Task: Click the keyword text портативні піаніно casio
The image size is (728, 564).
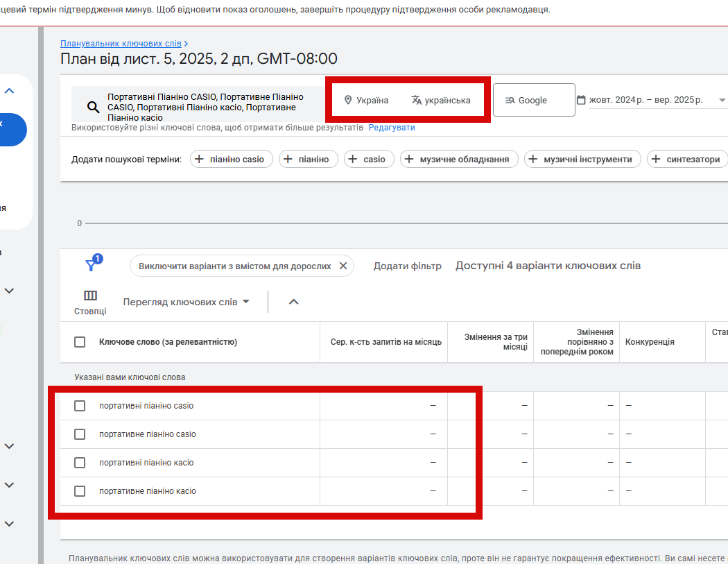Action: point(146,406)
